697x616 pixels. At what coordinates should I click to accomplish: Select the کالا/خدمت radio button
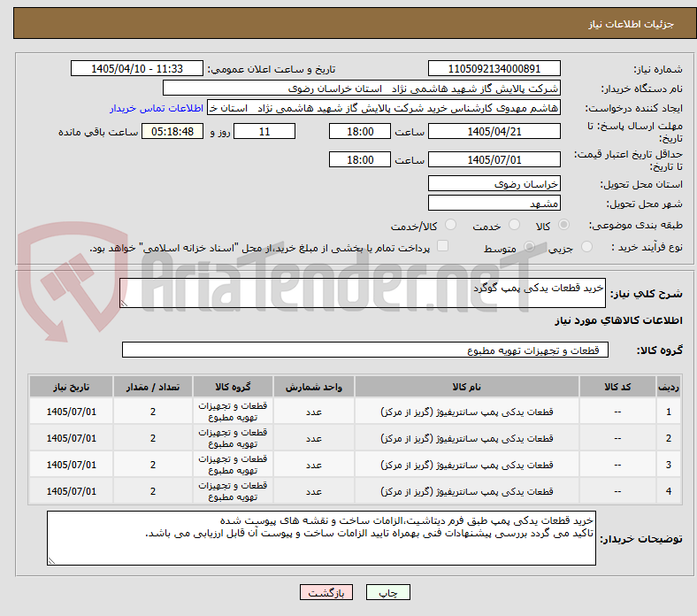[x=451, y=225]
